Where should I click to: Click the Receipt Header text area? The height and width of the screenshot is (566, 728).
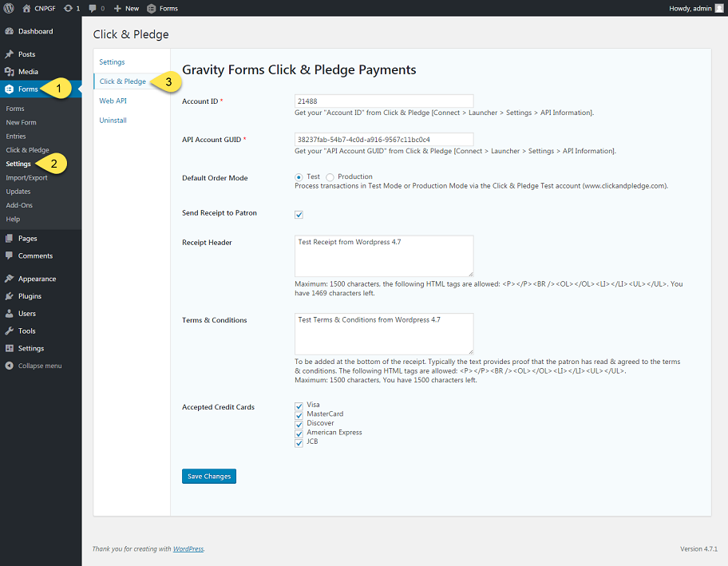[384, 255]
